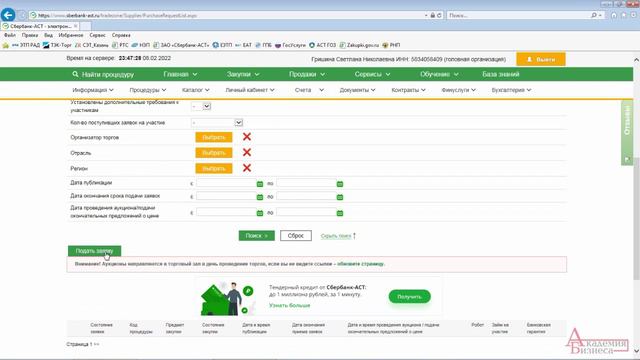Click the Сброс reset button

(x=296, y=236)
